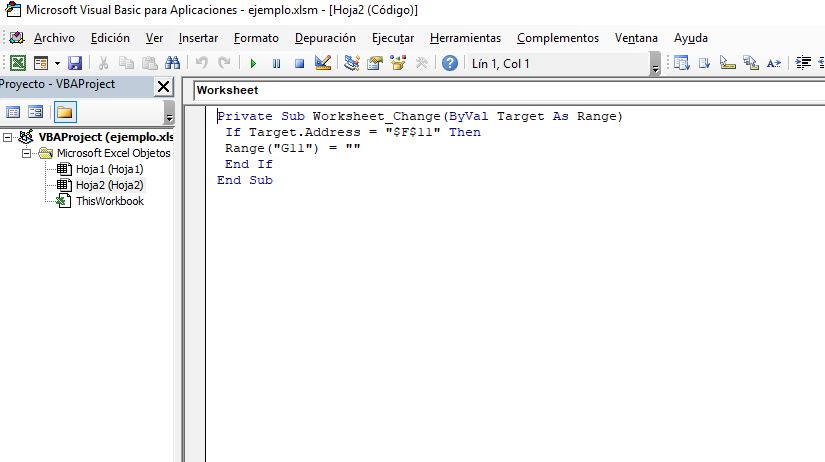Screen dimensions: 825x462
Task: Collapse the VBAProject tree node
Action: [x=9, y=137]
